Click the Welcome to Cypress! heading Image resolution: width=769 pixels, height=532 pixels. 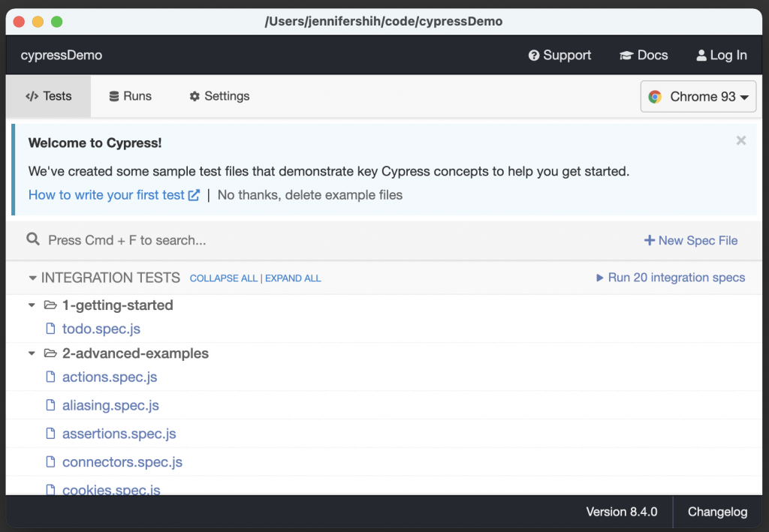pyautogui.click(x=95, y=143)
